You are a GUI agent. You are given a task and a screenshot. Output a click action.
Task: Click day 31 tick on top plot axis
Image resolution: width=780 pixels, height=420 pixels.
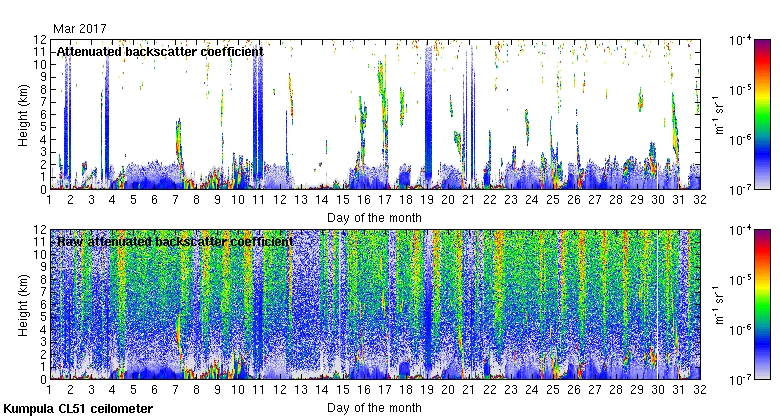click(x=679, y=200)
